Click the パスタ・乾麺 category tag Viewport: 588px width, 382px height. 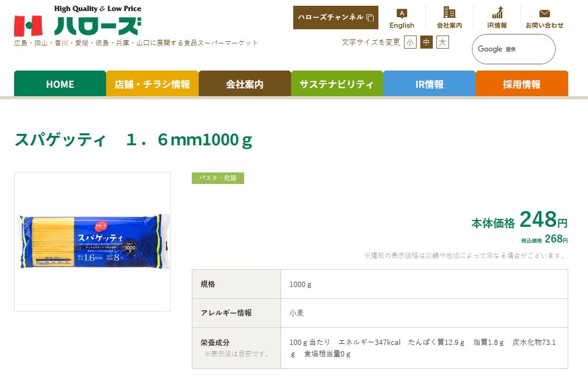pos(218,178)
